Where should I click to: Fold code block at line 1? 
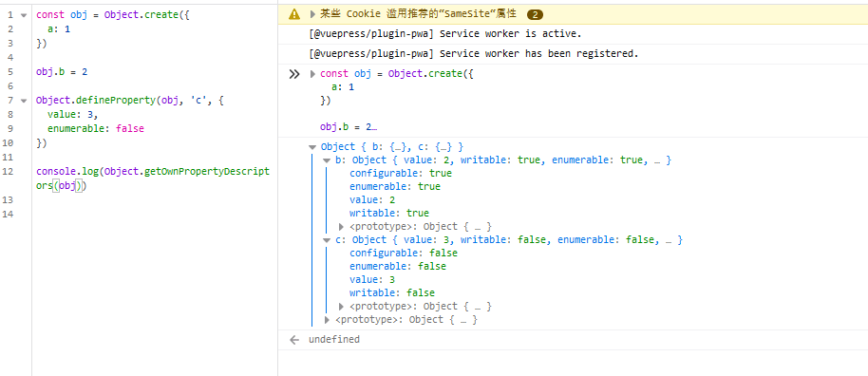point(23,15)
